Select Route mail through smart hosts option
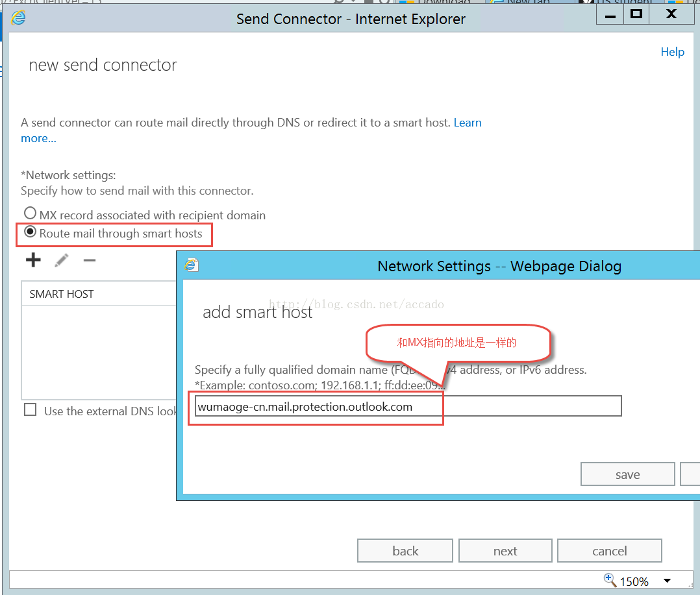The width and height of the screenshot is (700, 595). pos(30,232)
